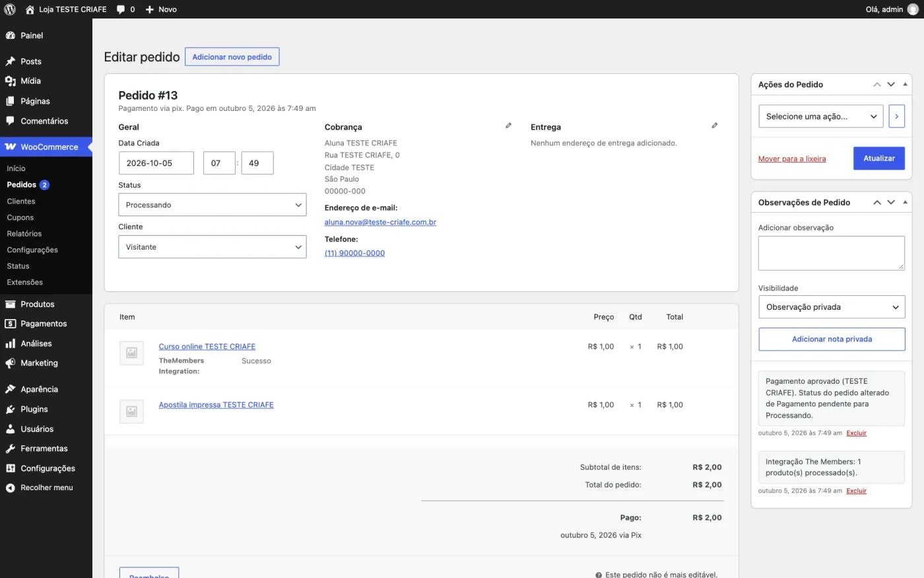Click the plus Novo icon
Viewport: 924px width, 578px height.
(x=150, y=9)
